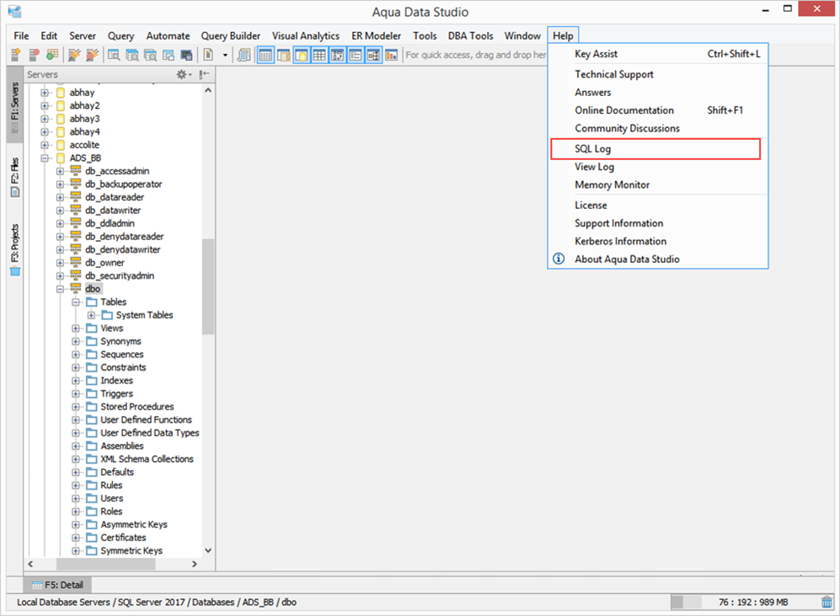Select Key Assist menu entry
Image resolution: width=840 pixels, height=616 pixels.
tap(658, 54)
